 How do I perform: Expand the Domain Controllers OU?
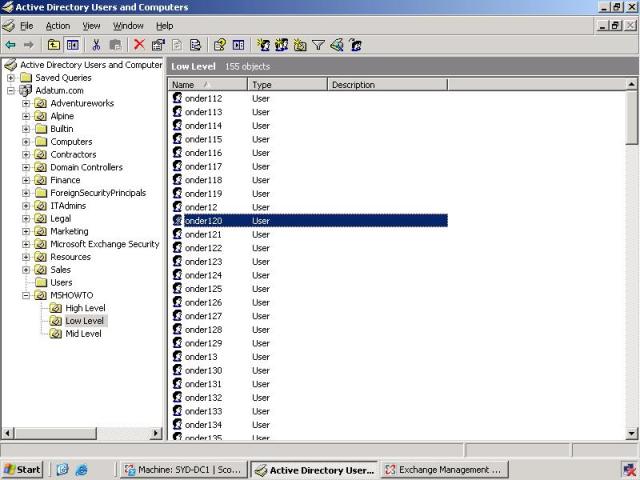tap(26, 167)
